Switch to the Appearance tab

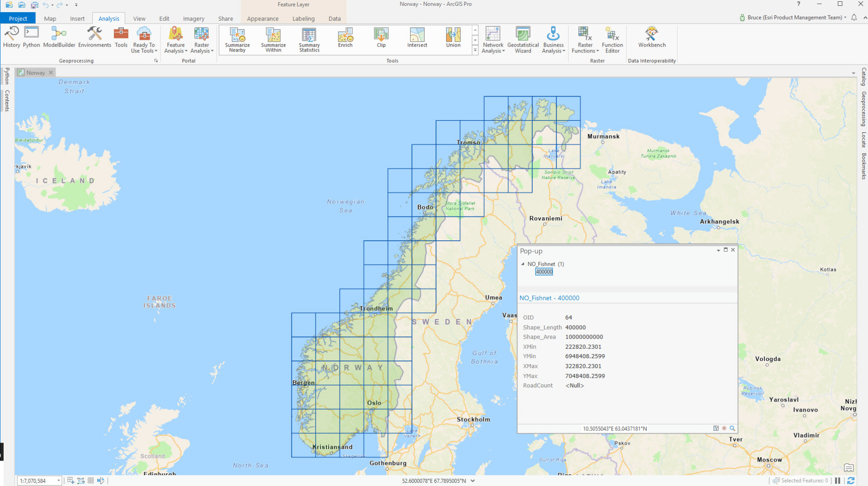click(263, 19)
